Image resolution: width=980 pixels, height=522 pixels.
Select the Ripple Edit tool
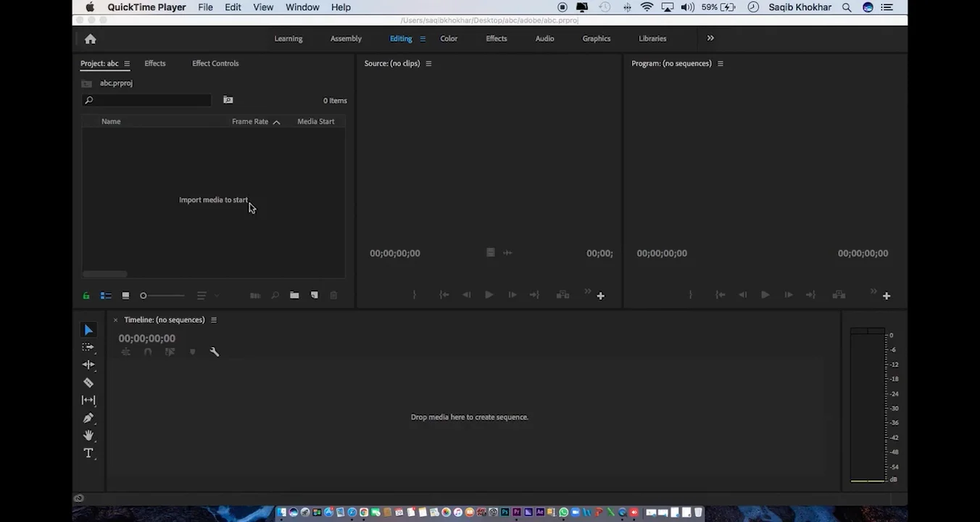88,365
